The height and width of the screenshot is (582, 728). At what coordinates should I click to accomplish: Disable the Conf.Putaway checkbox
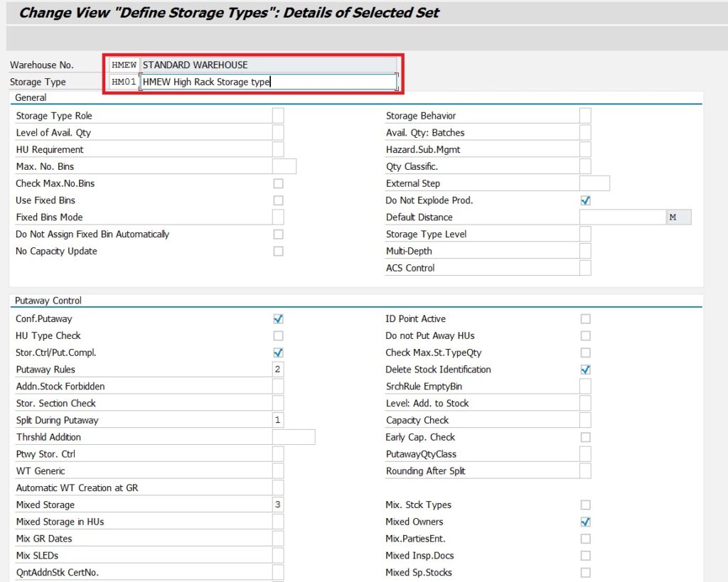click(278, 319)
